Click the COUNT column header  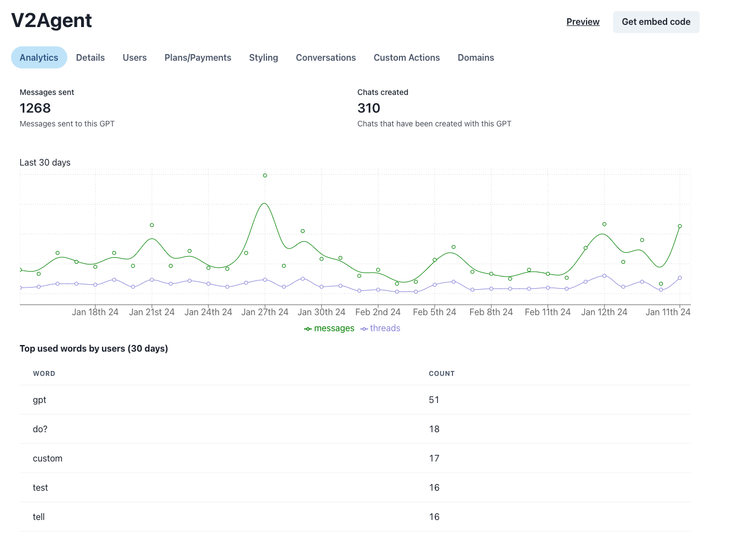tap(442, 374)
